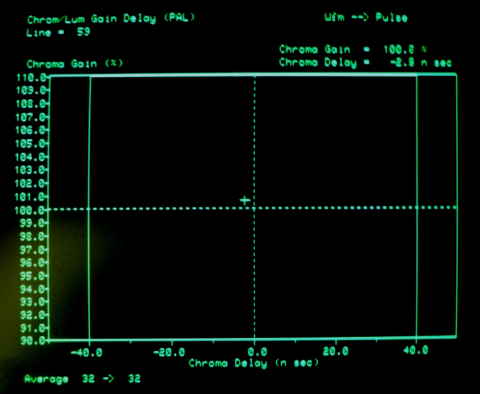Click the '93.0' y-axis value

click(33, 302)
